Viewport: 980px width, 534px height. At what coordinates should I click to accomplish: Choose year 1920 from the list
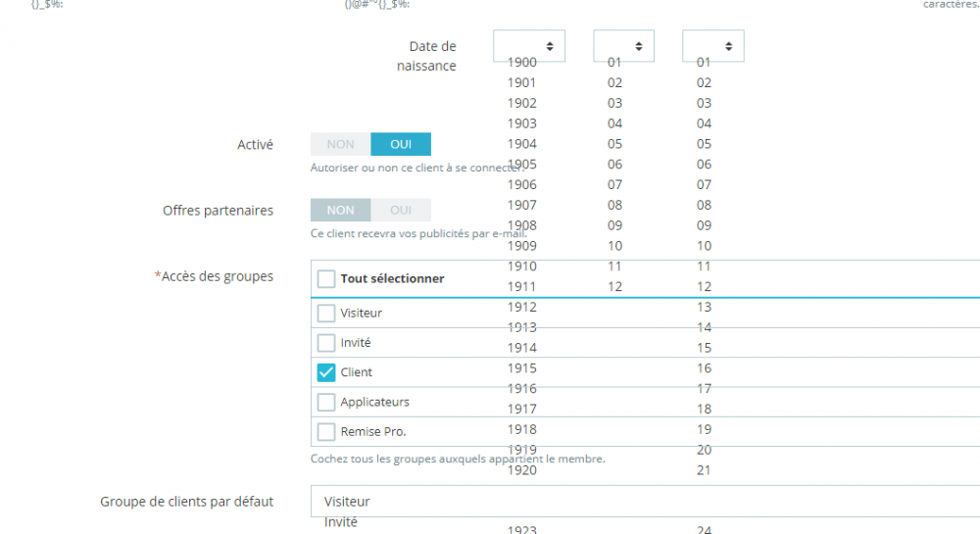(x=522, y=470)
